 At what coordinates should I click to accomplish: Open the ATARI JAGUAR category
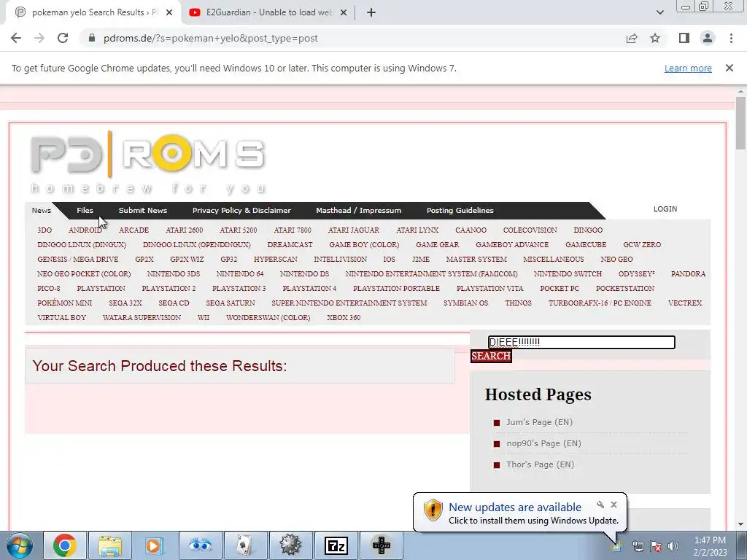354,230
